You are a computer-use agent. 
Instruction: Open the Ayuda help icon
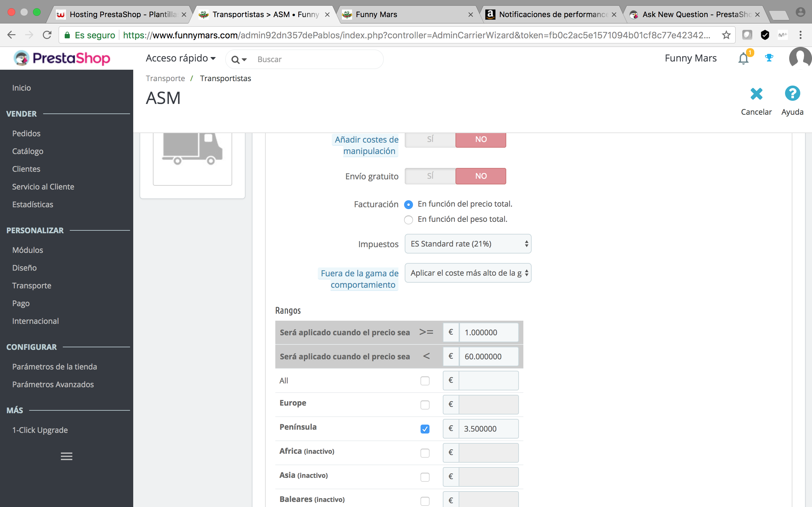point(792,93)
